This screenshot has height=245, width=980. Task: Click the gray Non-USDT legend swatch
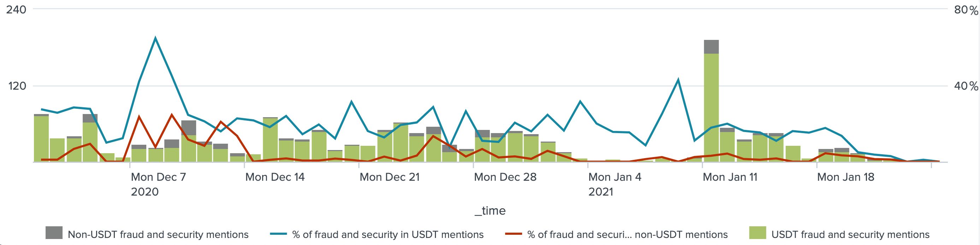54,232
